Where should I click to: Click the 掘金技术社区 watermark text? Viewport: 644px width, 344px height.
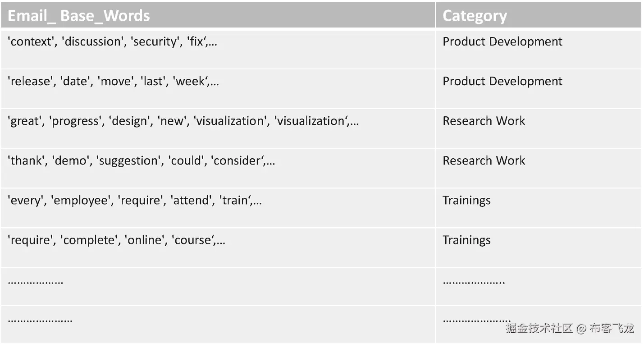[539, 328]
